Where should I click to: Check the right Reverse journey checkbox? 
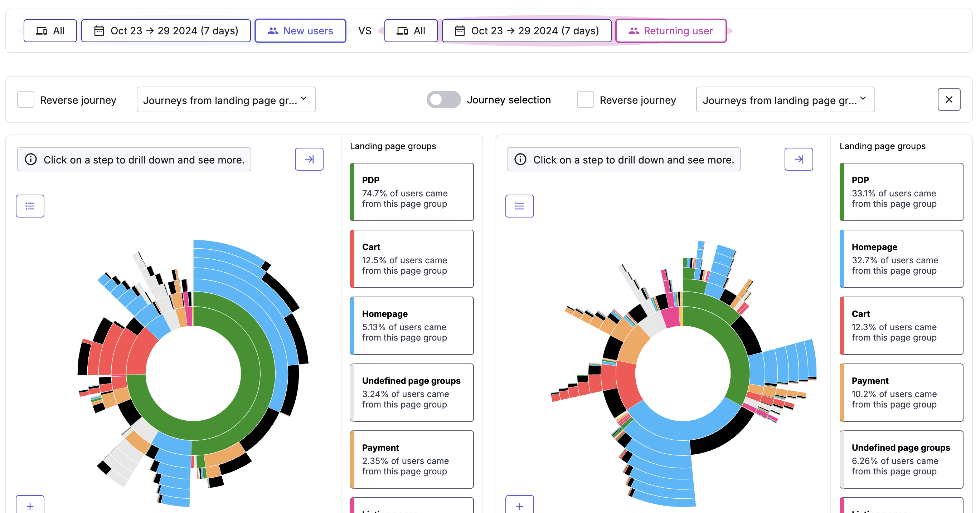coord(586,100)
